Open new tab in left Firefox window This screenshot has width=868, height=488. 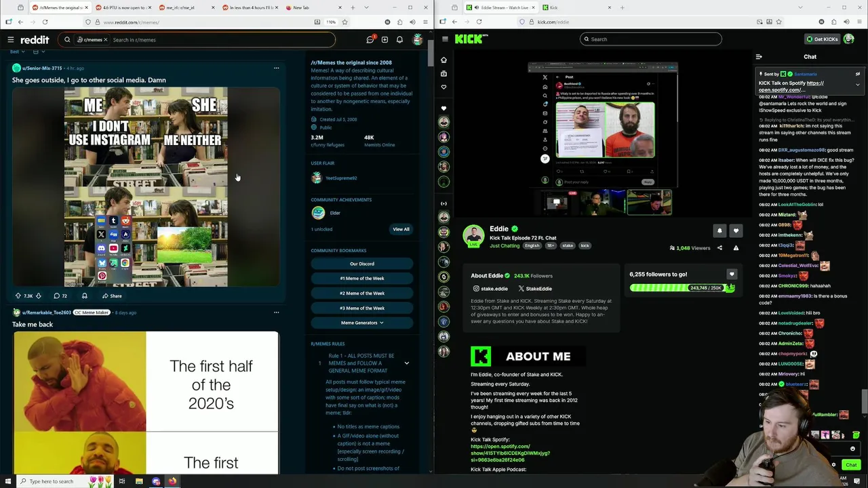coord(353,7)
